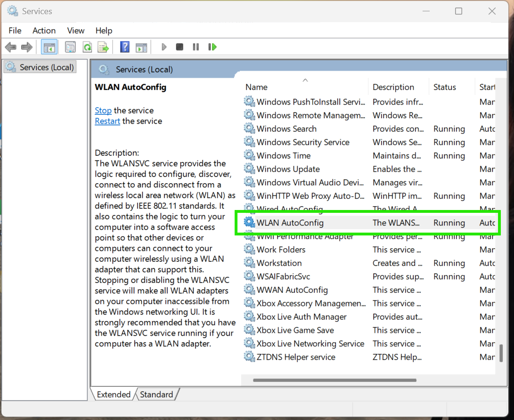
Task: Click the Stop Service square icon
Action: [x=179, y=47]
